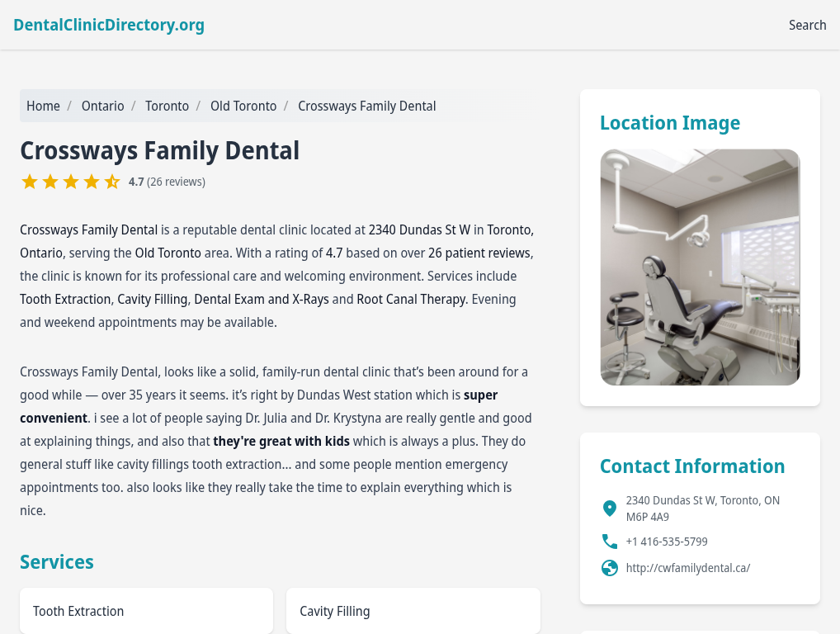840x634 pixels.
Task: Click the half-filled fifth star
Action: click(112, 182)
